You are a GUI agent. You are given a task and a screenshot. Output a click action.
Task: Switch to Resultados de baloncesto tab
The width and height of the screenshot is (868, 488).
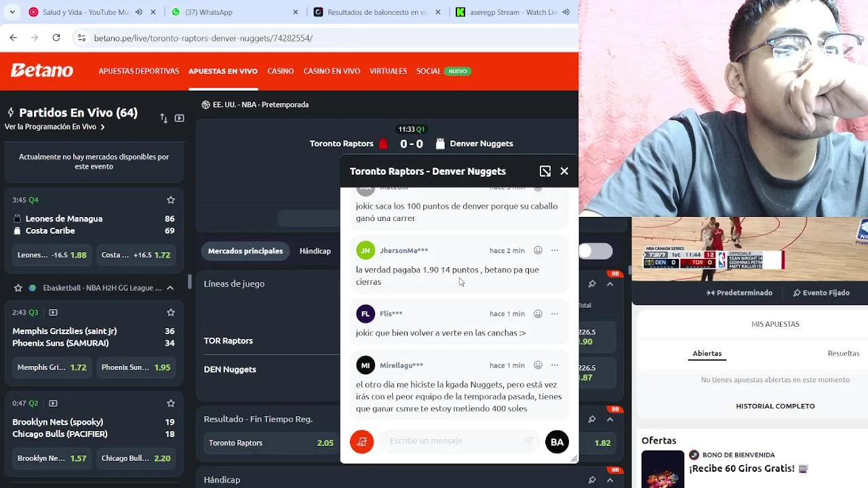(x=376, y=12)
